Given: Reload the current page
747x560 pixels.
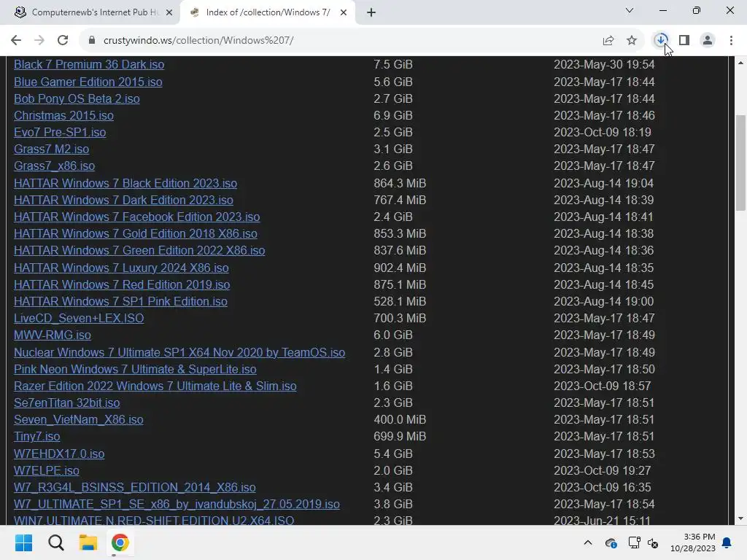Looking at the screenshot, I should pyautogui.click(x=63, y=40).
